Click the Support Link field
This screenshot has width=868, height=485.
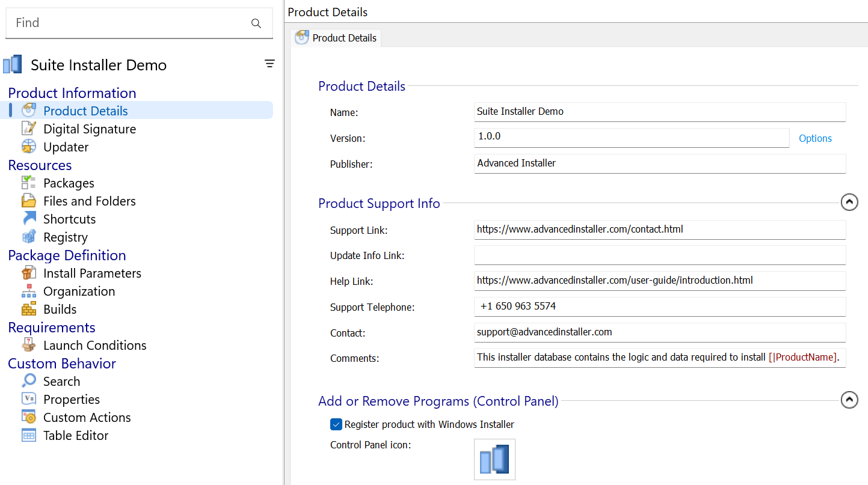[x=660, y=230]
